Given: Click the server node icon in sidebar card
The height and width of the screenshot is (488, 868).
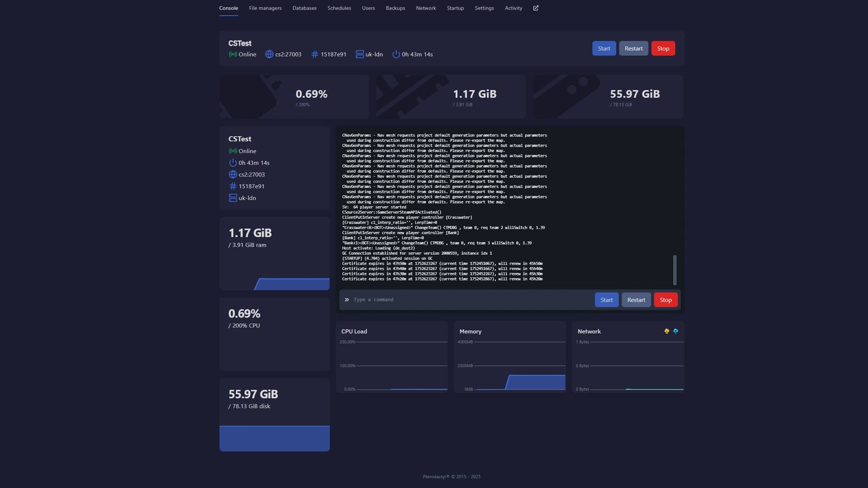Looking at the screenshot, I should (233, 198).
